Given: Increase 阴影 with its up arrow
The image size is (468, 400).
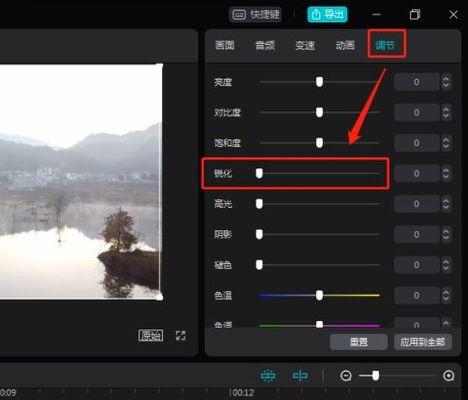Looking at the screenshot, I should pyautogui.click(x=446, y=231).
